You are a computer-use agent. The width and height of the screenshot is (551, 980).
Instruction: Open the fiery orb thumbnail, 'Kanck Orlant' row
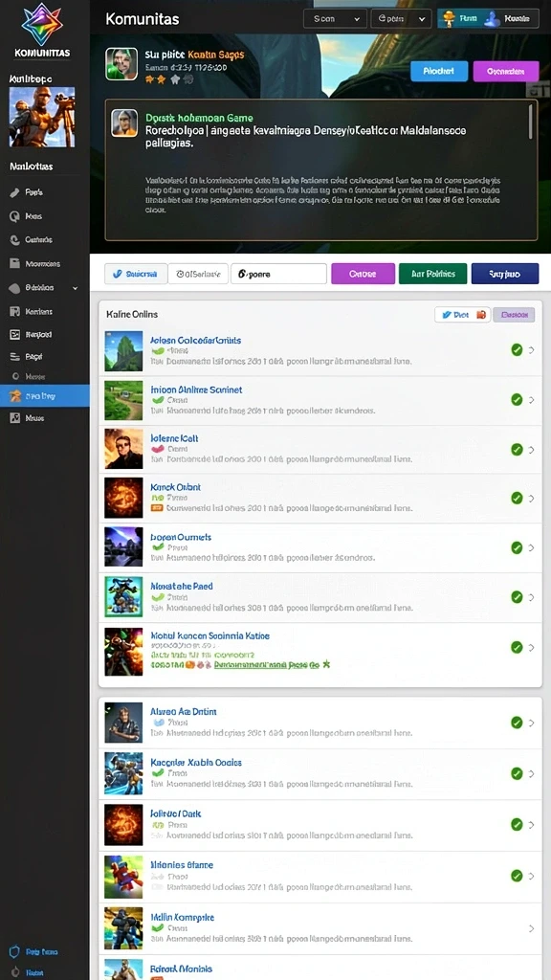123,498
